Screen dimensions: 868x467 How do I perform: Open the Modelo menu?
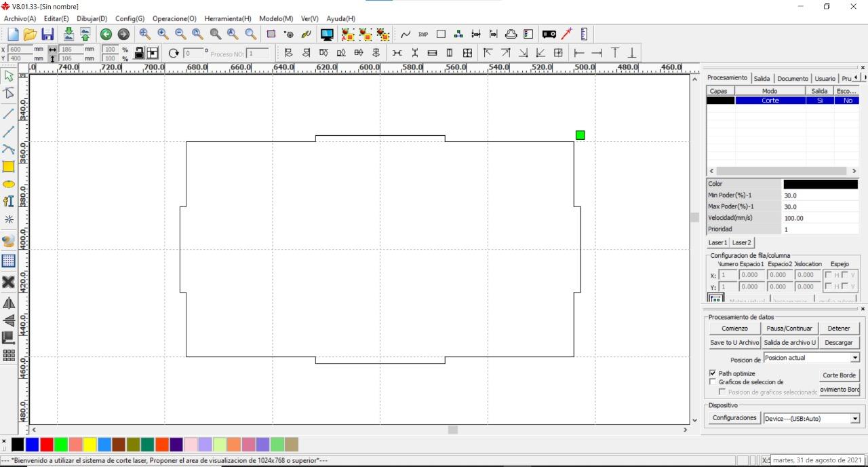pyautogui.click(x=276, y=18)
